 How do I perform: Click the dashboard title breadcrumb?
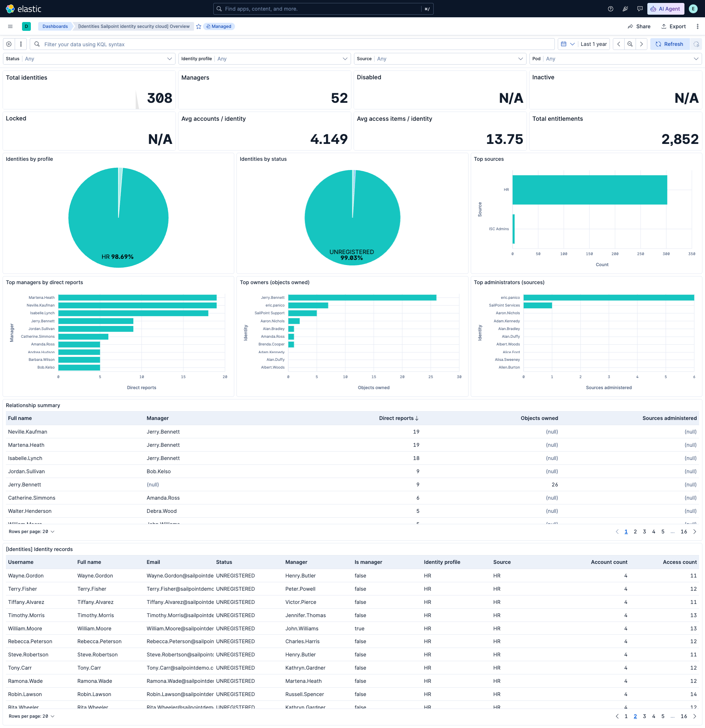(x=134, y=26)
